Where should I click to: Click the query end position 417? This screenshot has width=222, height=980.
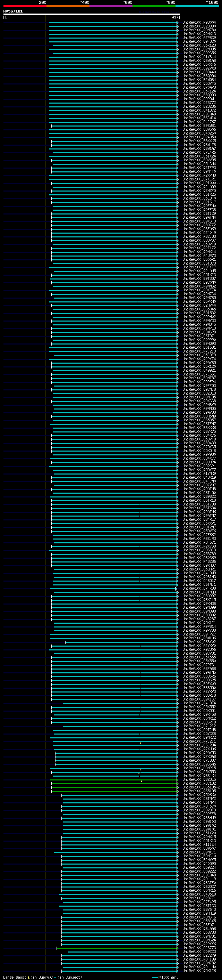tap(175, 17)
